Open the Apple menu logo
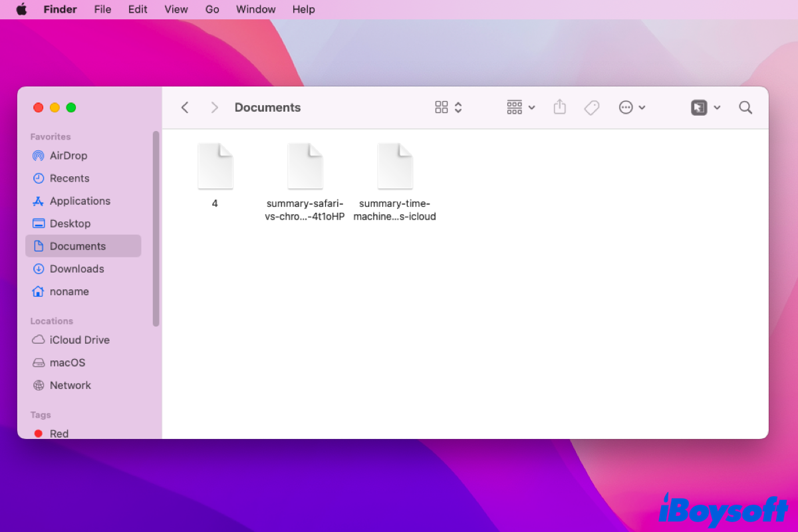Viewport: 798px width, 532px height. 21,9
